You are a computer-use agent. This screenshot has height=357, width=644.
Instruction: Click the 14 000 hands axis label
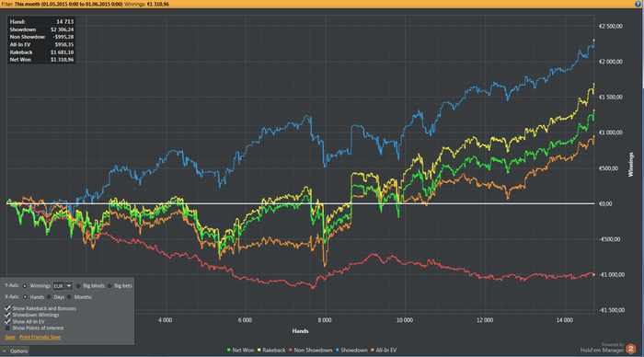565,320
